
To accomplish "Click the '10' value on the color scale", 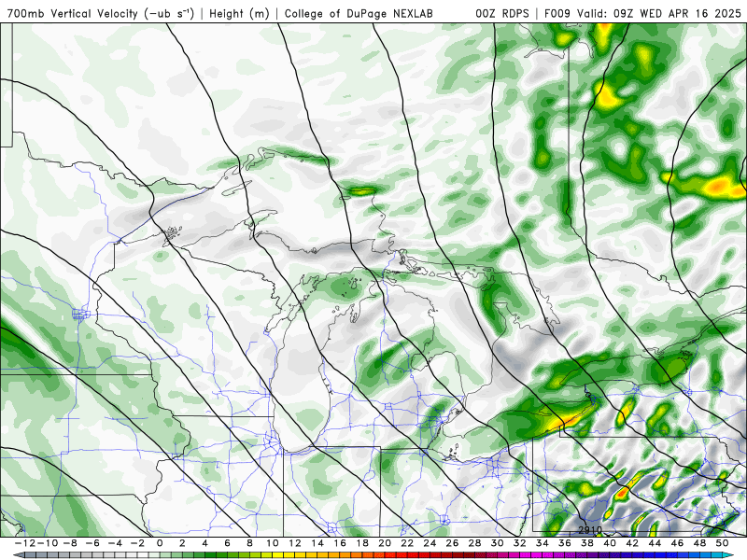I will tap(272, 543).
